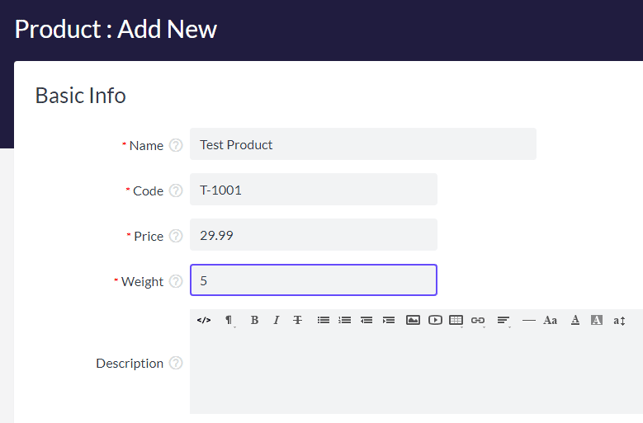Click into the Price input field

[313, 235]
